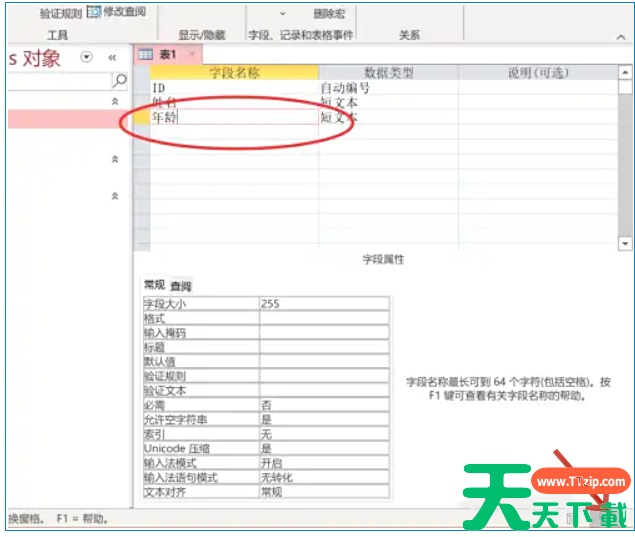
Task: Click the 字段大小 value 255
Action: pyautogui.click(x=324, y=303)
